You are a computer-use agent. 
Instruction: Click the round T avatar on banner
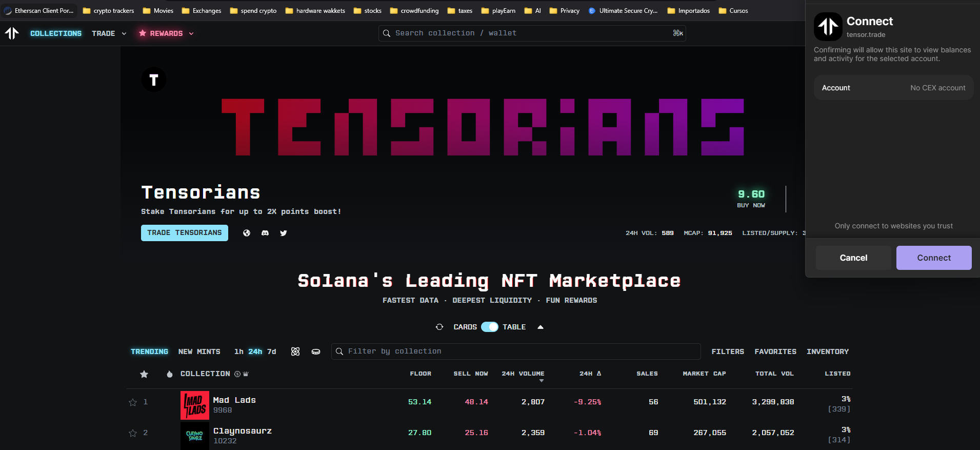pos(154,80)
